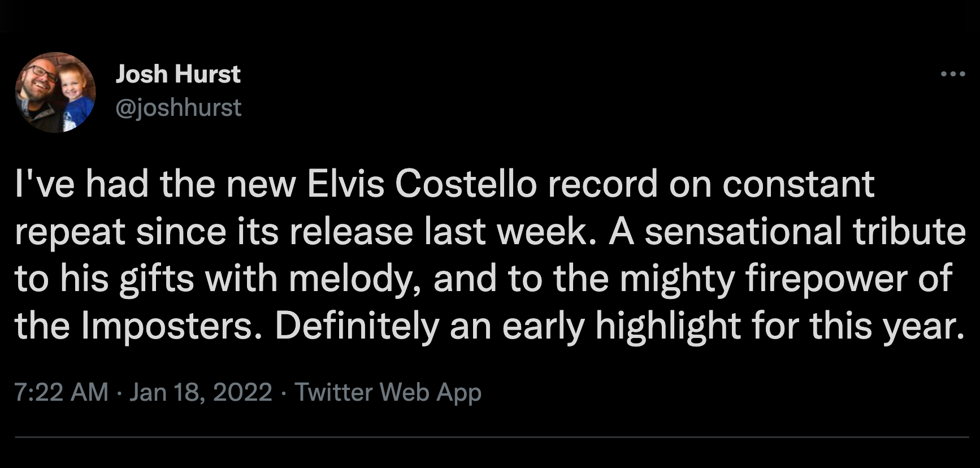Select the word 'Definitely' in the last line
Screen dimensions: 980x468
click(x=357, y=327)
